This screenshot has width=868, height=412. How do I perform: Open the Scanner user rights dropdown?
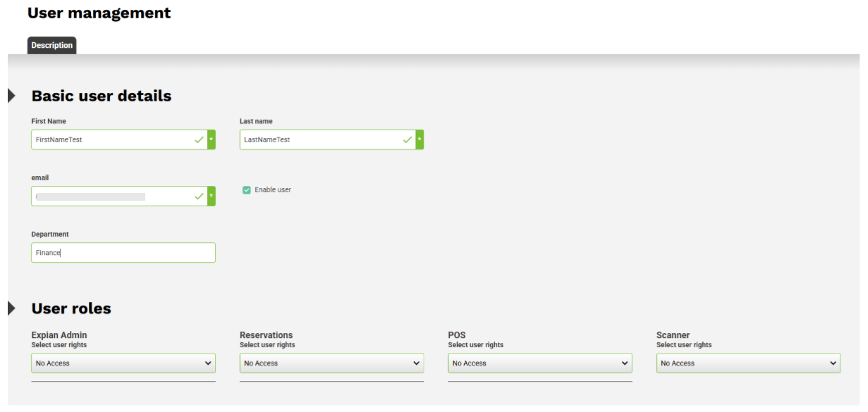point(748,363)
